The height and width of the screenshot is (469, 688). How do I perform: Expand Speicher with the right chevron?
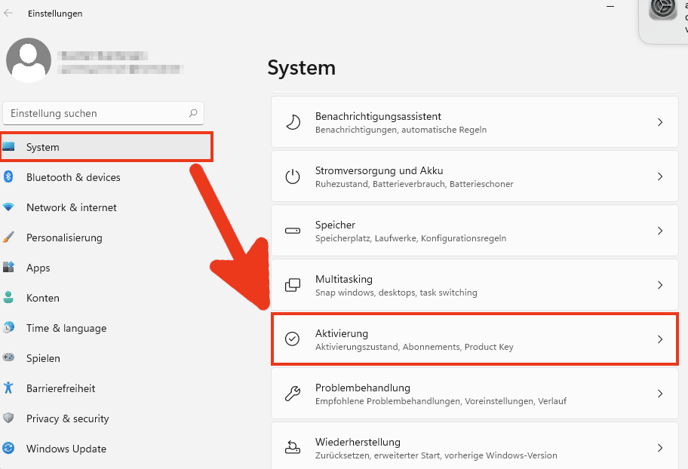659,231
